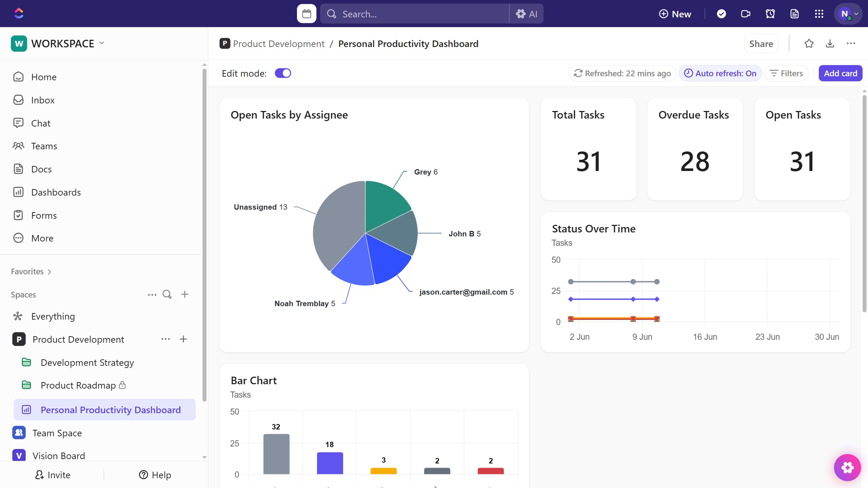This screenshot has height=488, width=868.
Task: Open the app grid launcher icon
Action: tap(819, 13)
